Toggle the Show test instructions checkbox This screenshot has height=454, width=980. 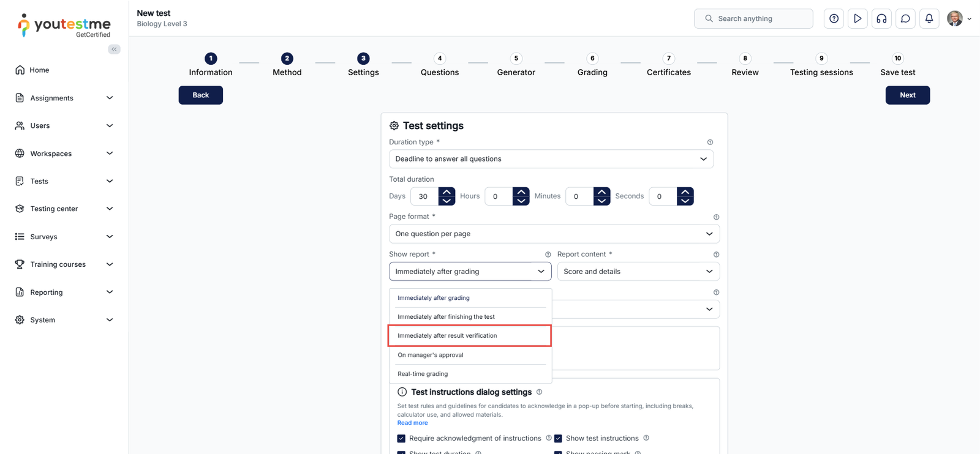coord(558,439)
